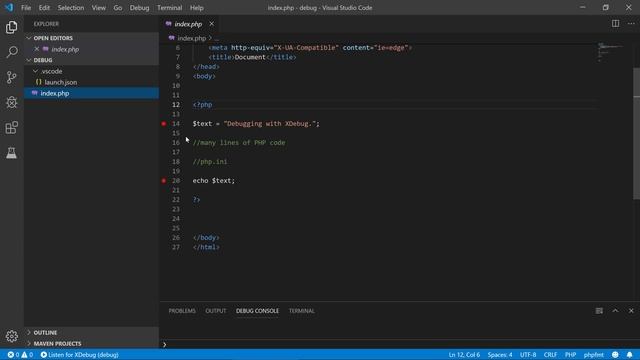Click the feedback smiley in status bar
This screenshot has width=640, height=360.
pos(615,355)
